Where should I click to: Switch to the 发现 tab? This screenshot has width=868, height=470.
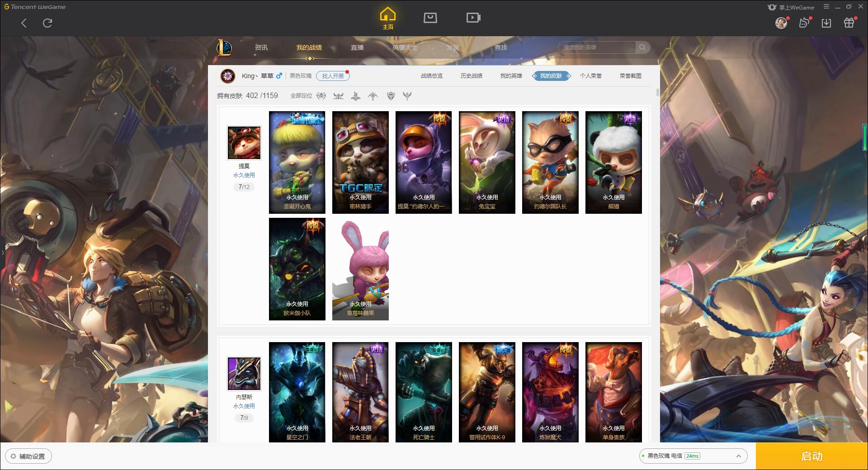[x=453, y=47]
